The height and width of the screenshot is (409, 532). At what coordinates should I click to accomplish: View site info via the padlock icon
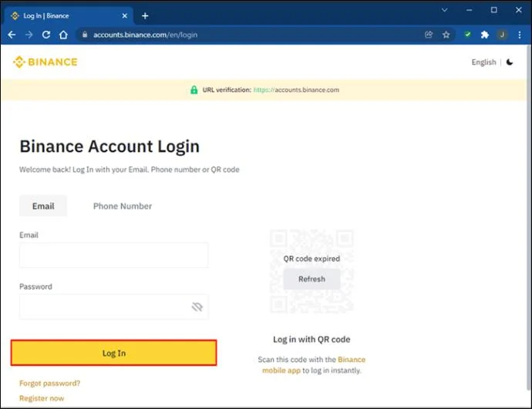click(x=85, y=35)
